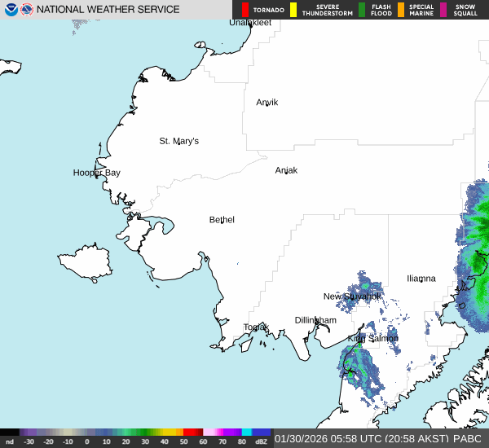Select the Bethel city label
489x448 pixels.
tap(222, 220)
